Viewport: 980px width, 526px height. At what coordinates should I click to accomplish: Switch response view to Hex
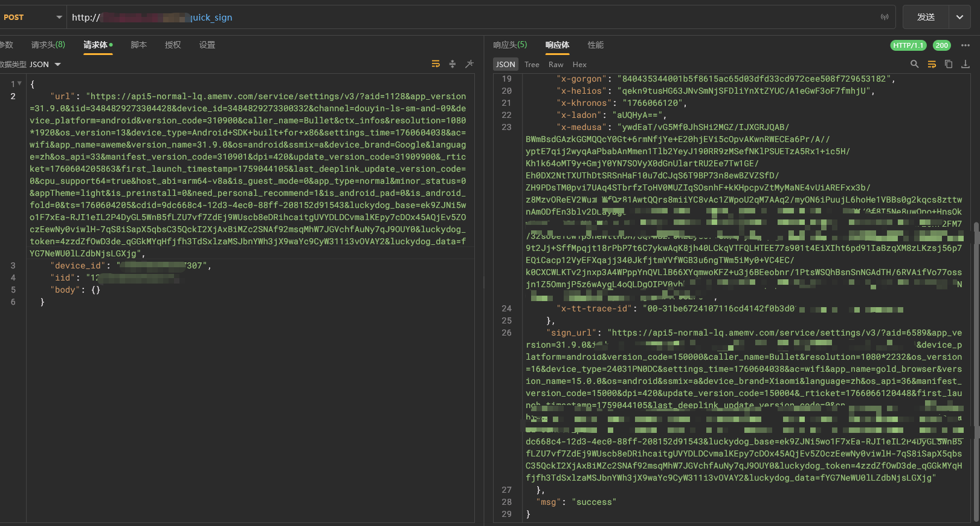579,65
